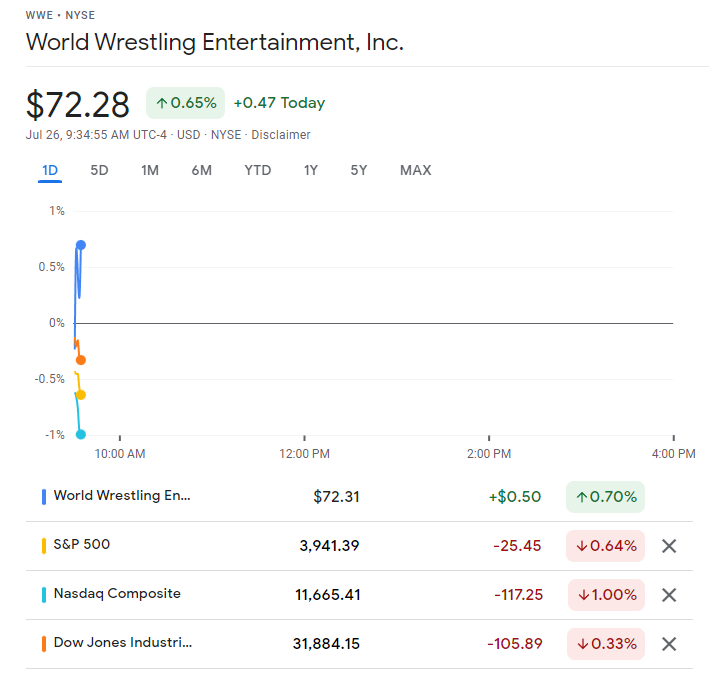Switch to the 1M time range
709x678 pixels.
click(150, 171)
